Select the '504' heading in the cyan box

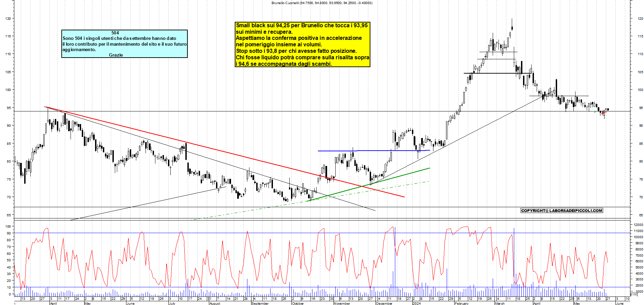coord(115,33)
